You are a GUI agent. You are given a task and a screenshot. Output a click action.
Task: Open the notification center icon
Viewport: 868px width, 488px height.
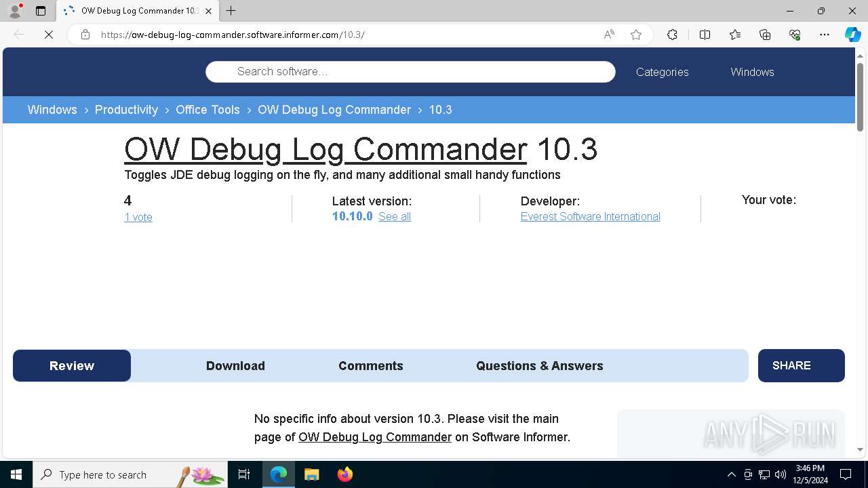coord(846,474)
